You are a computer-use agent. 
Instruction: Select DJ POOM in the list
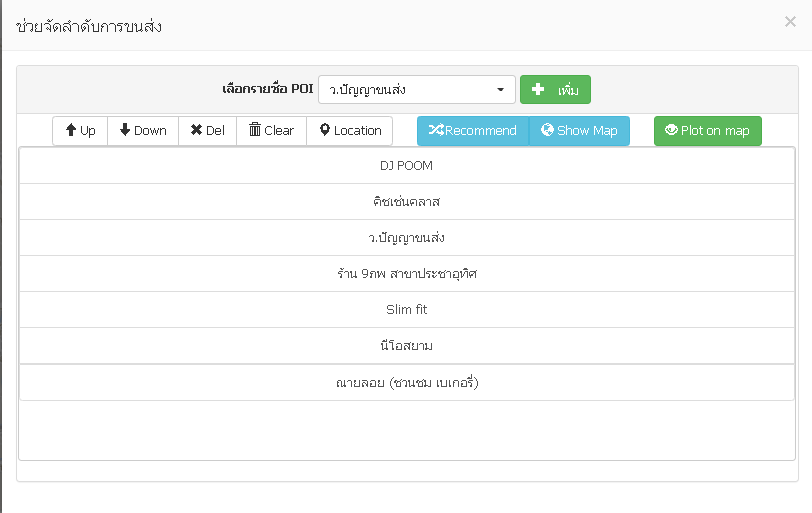(x=407, y=166)
